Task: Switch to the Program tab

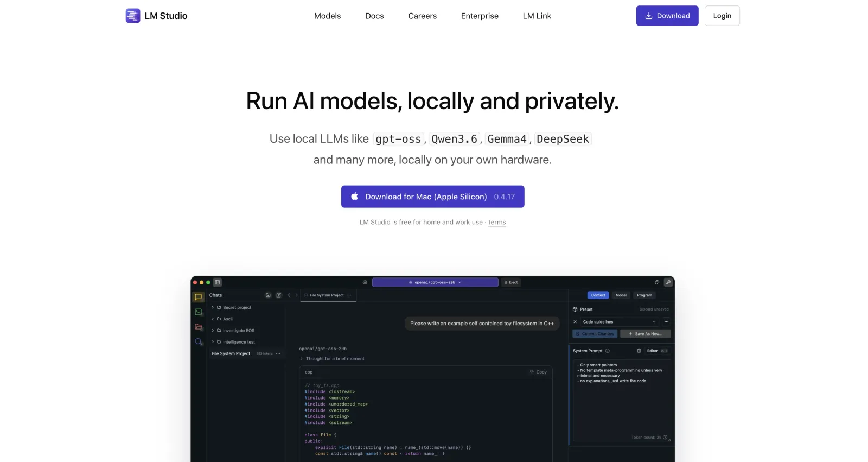Action: tap(644, 295)
